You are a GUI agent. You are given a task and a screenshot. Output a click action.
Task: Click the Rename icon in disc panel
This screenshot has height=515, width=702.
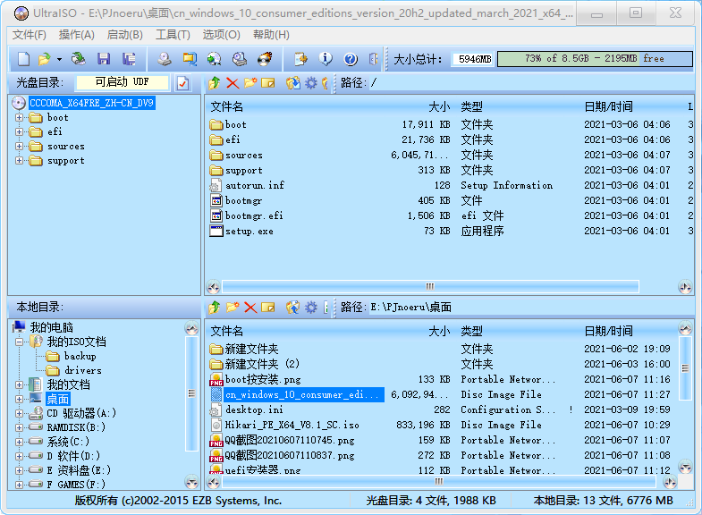click(268, 83)
